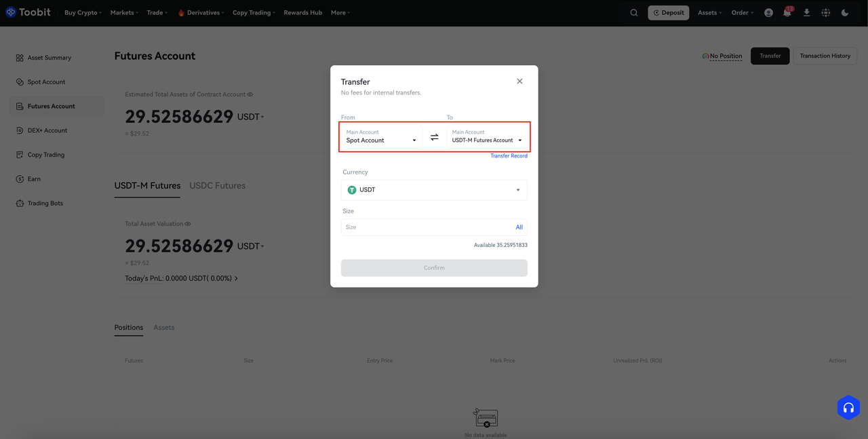Screen dimensions: 868x439
Task: Select Futures Account in the sidebar
Action: pos(56,107)
